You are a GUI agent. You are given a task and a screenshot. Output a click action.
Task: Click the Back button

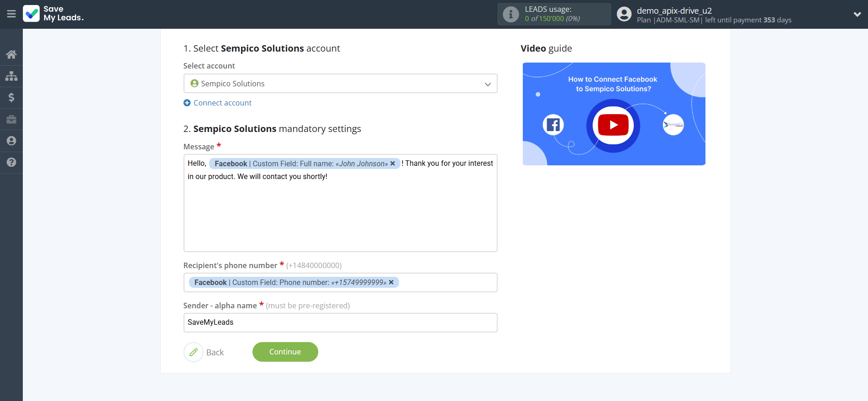pyautogui.click(x=205, y=352)
